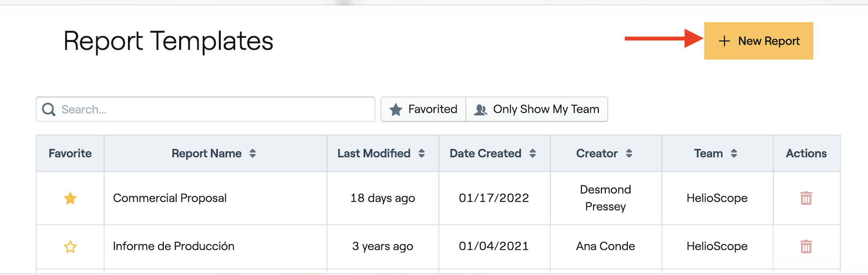
Task: Click the Actions column header
Action: pyautogui.click(x=806, y=153)
